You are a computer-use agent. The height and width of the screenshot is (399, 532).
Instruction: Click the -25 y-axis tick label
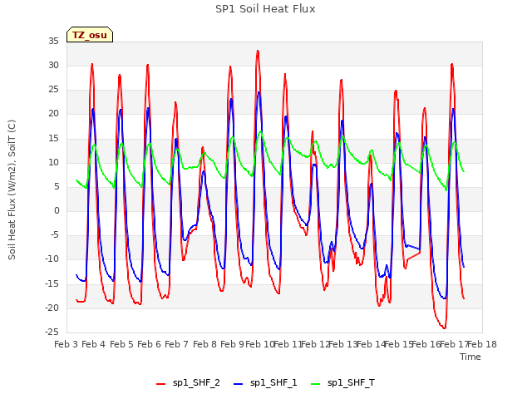pos(52,332)
